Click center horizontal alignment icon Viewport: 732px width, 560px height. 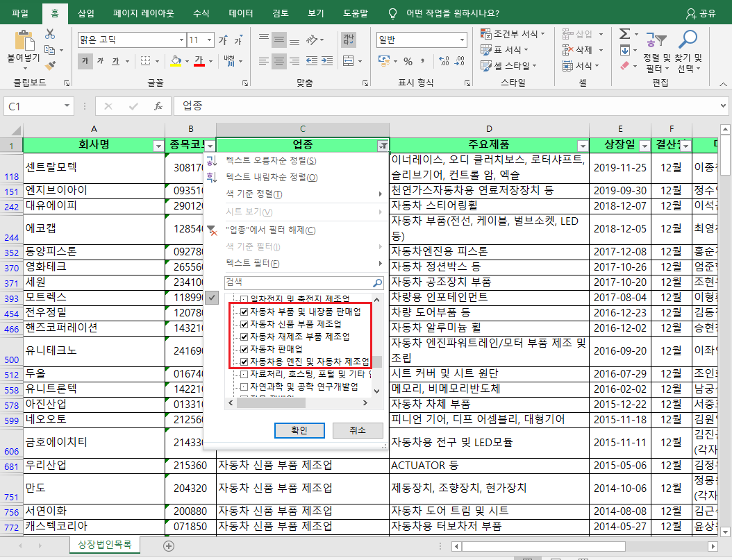(x=279, y=61)
